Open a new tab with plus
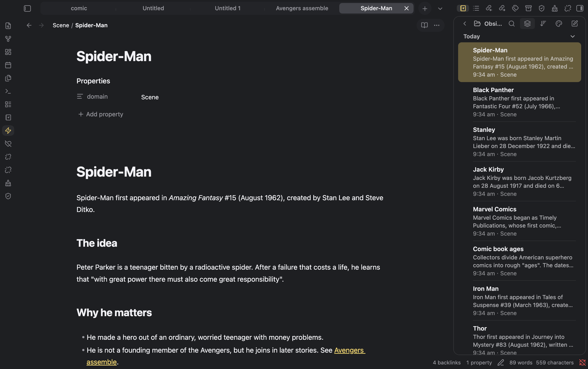Screen dimensions: 588x369 pos(425,9)
